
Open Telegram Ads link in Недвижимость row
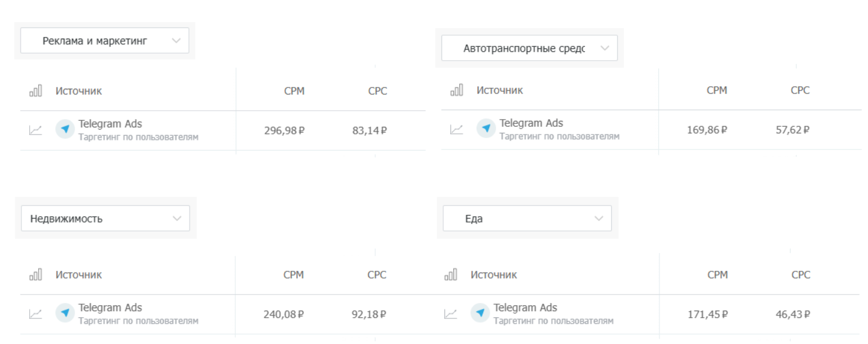click(110, 308)
